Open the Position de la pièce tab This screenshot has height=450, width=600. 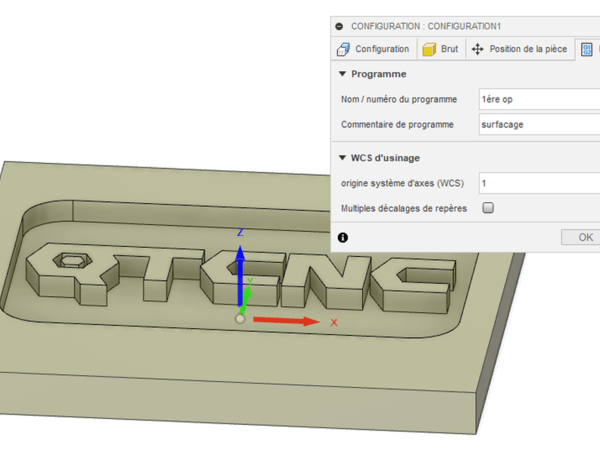(522, 49)
